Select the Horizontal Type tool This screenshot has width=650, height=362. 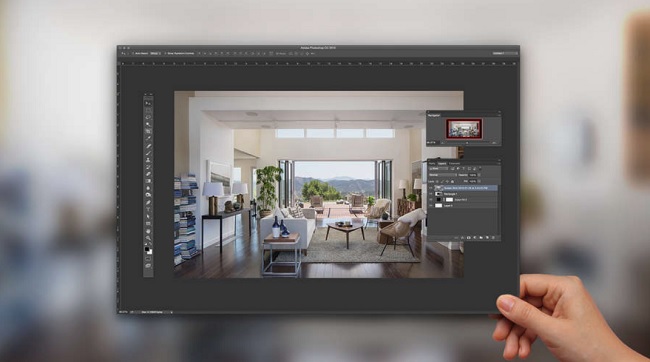coord(148,209)
